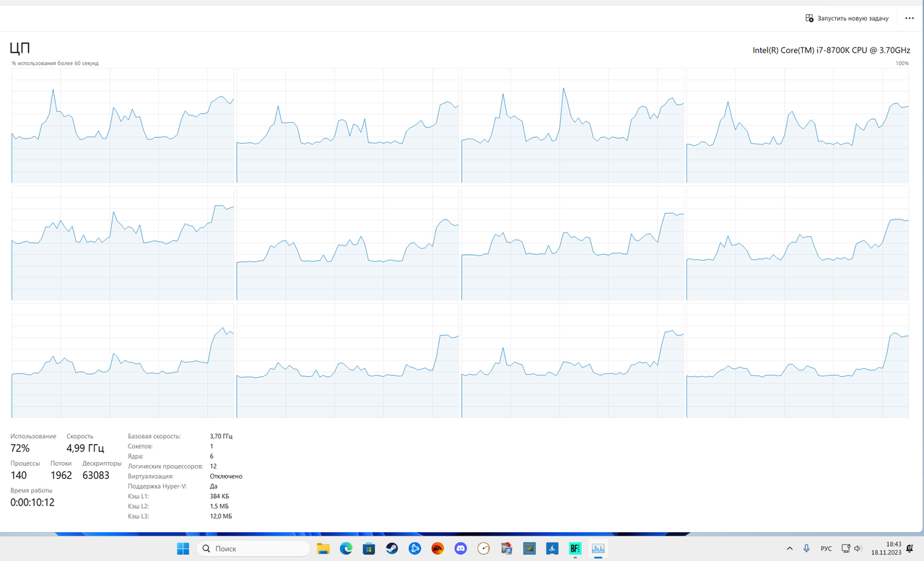Click the 72% usage value

[x=20, y=448]
